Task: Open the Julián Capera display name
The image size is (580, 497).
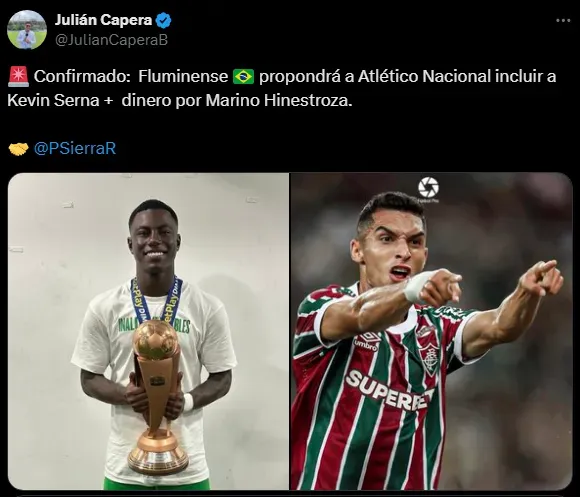Action: click(x=103, y=20)
